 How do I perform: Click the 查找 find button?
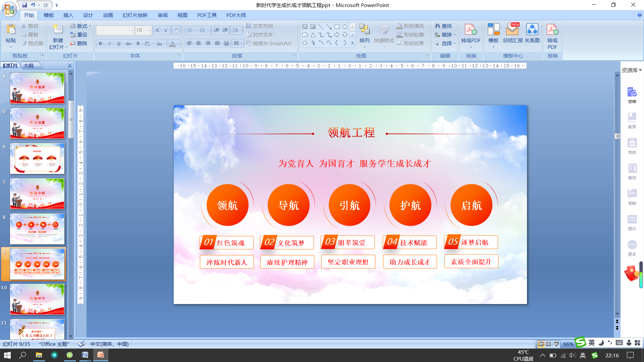coord(443,26)
